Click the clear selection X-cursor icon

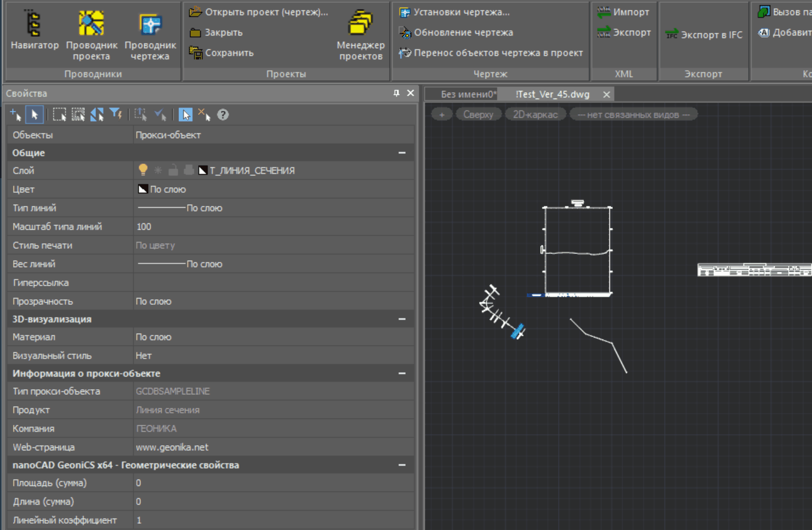(x=204, y=115)
